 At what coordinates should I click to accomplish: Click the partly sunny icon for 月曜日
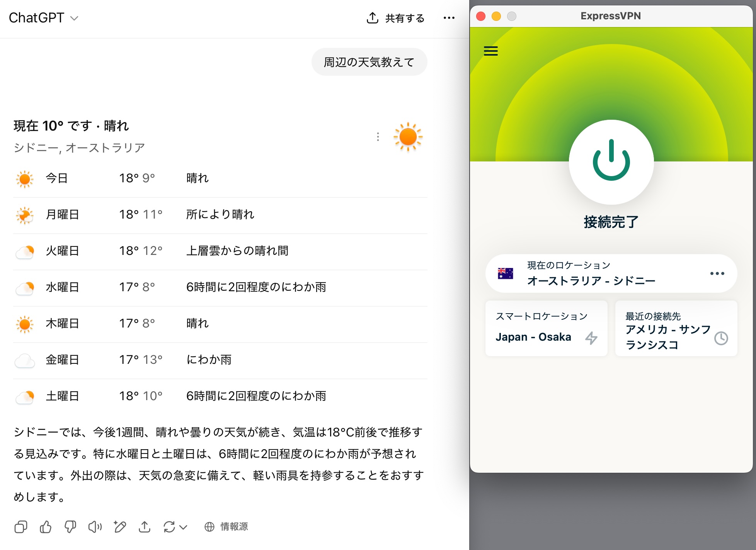point(25,215)
